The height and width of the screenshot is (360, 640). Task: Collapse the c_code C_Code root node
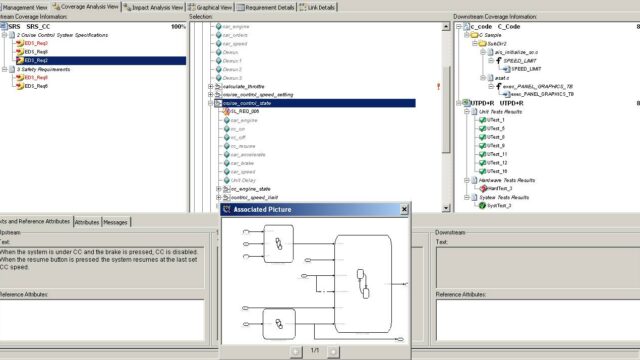459,27
